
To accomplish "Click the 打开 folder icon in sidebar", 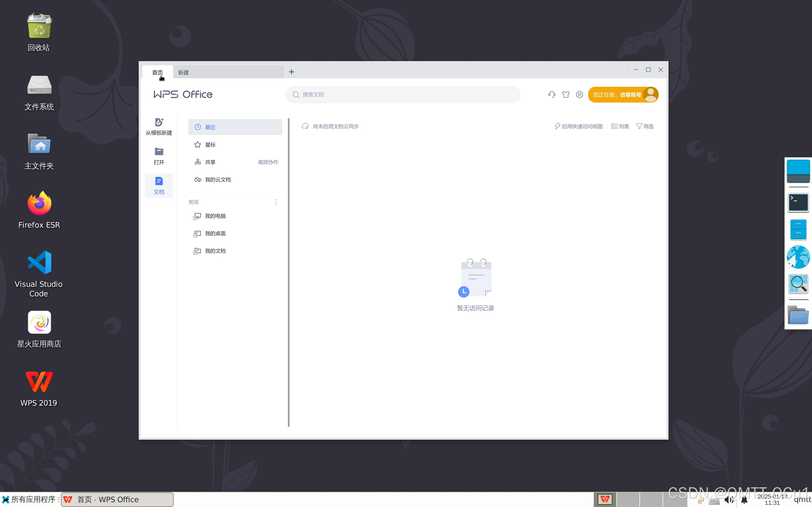I will pyautogui.click(x=159, y=152).
